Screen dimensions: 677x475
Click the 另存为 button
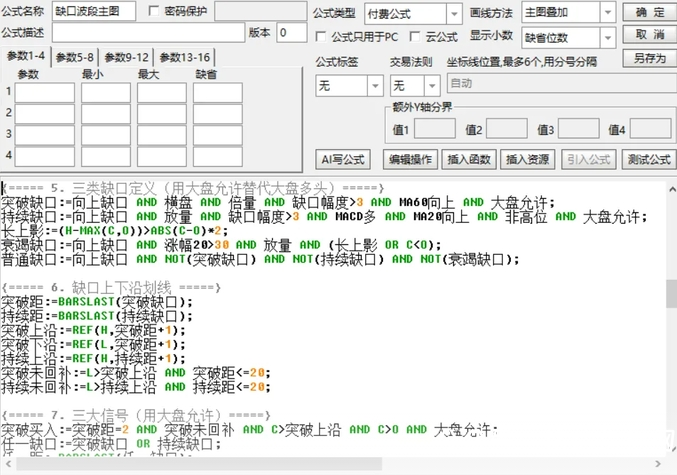pos(650,58)
